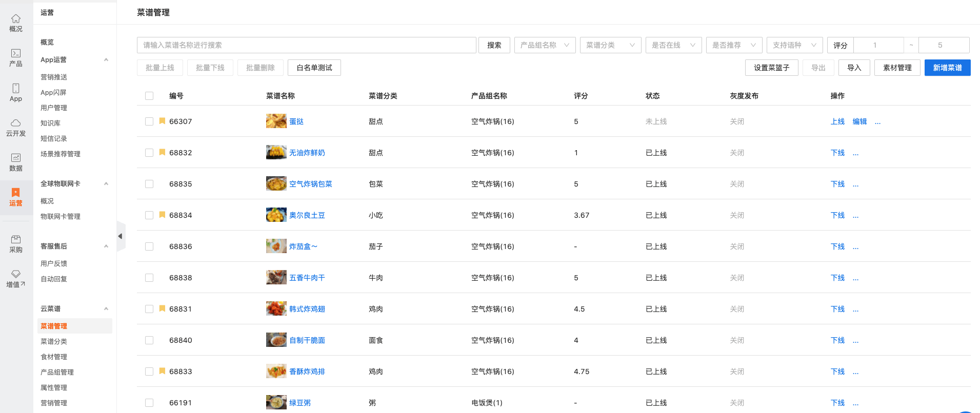Check the box for recipe 68835
The width and height of the screenshot is (980, 413).
[x=149, y=184]
